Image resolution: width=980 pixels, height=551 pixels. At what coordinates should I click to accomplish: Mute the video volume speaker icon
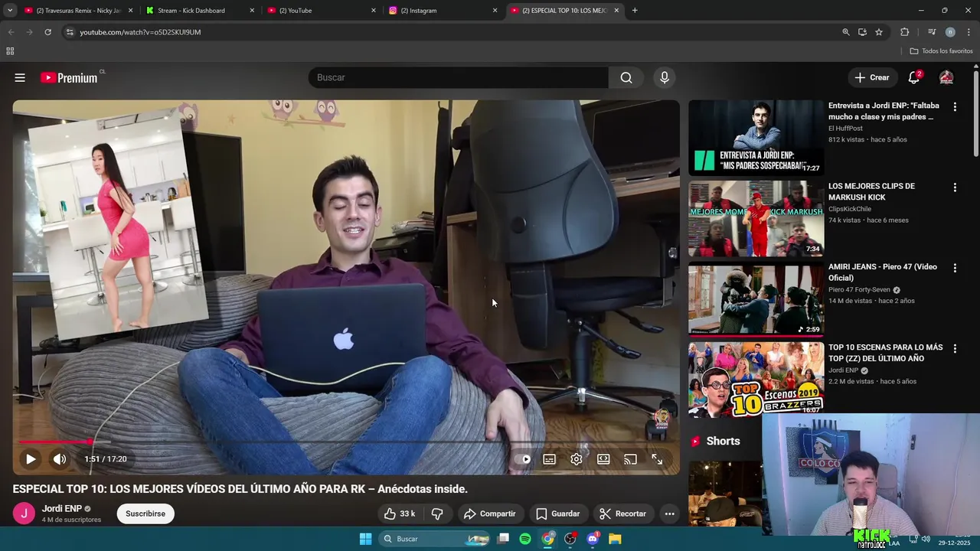(x=60, y=459)
